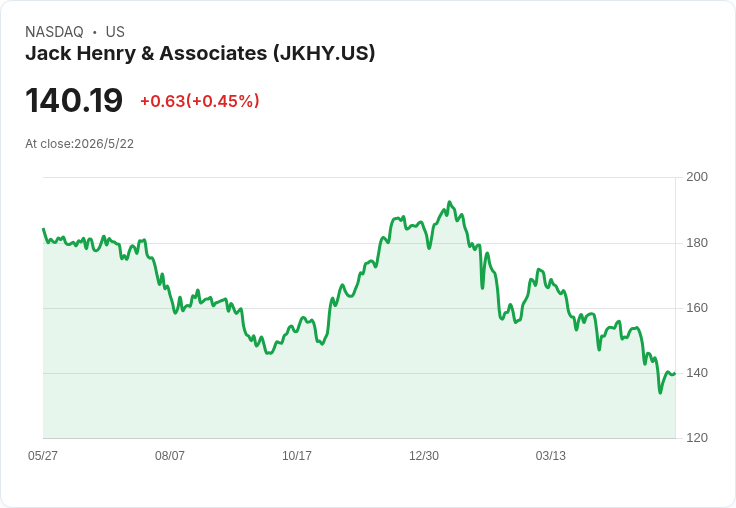Click the chart line's leftmost starting point

pos(44,229)
